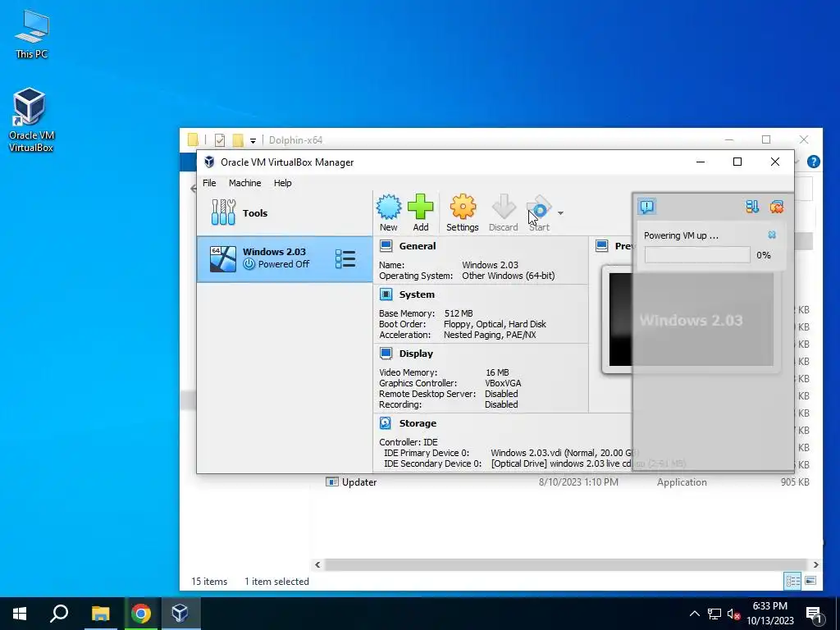The height and width of the screenshot is (630, 840).
Task: Click scroll right arrow in Explorer window
Action: [816, 564]
